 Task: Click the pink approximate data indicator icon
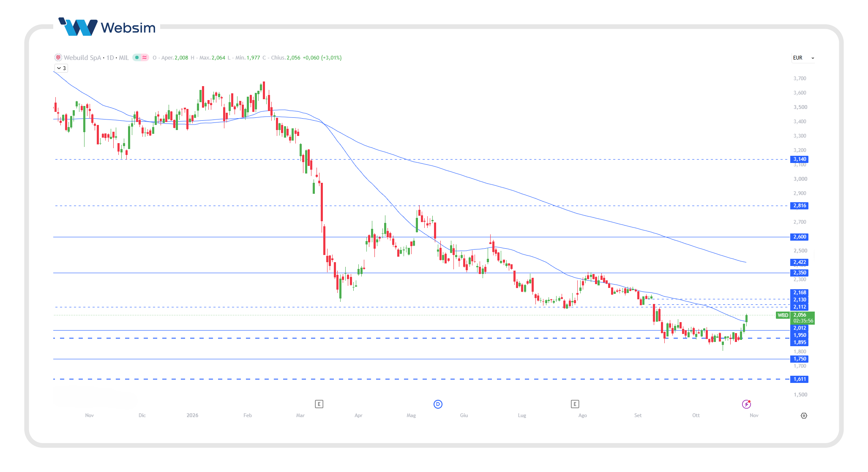145,57
